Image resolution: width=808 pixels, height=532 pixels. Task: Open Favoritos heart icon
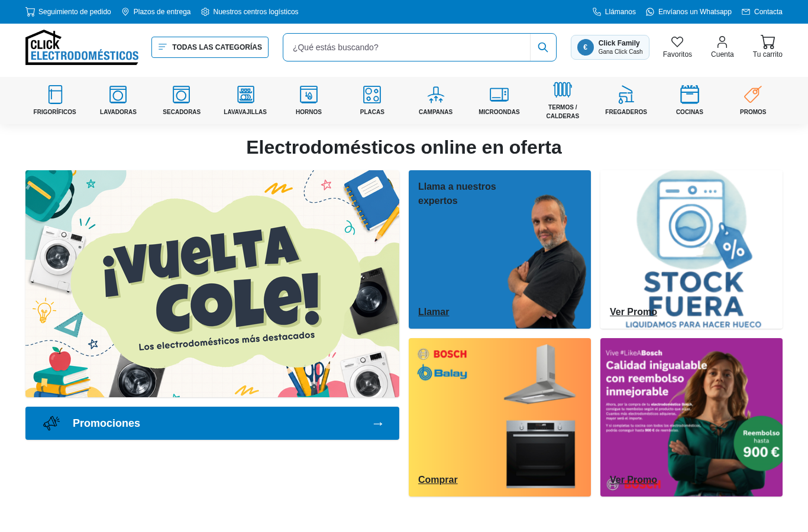coord(677,42)
